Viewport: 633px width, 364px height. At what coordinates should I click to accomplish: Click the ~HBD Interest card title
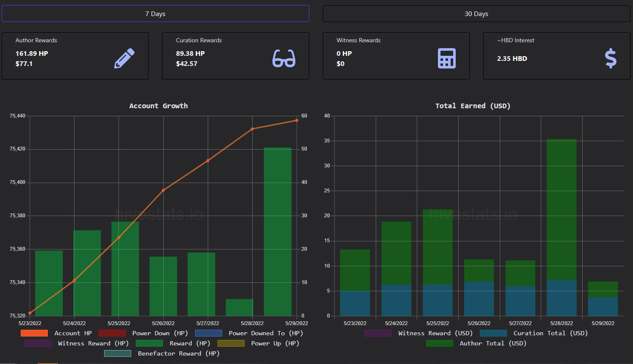[515, 40]
